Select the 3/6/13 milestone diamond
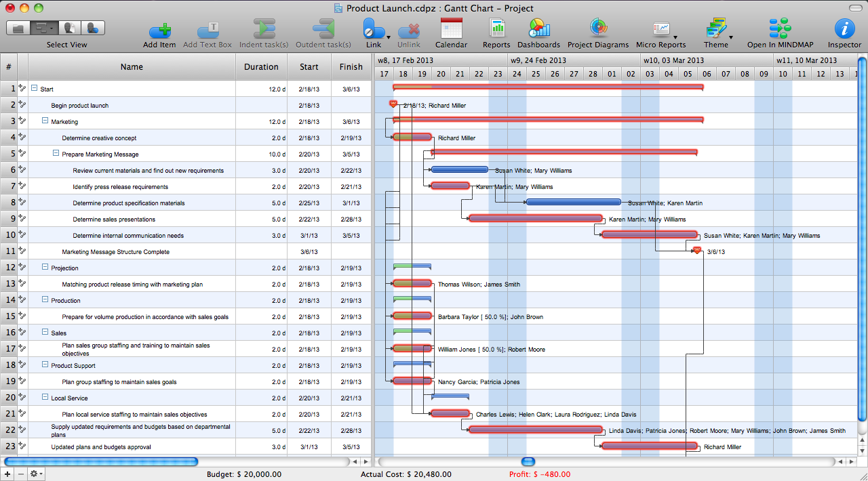Viewport: 868px width, 481px height. pyautogui.click(x=696, y=251)
